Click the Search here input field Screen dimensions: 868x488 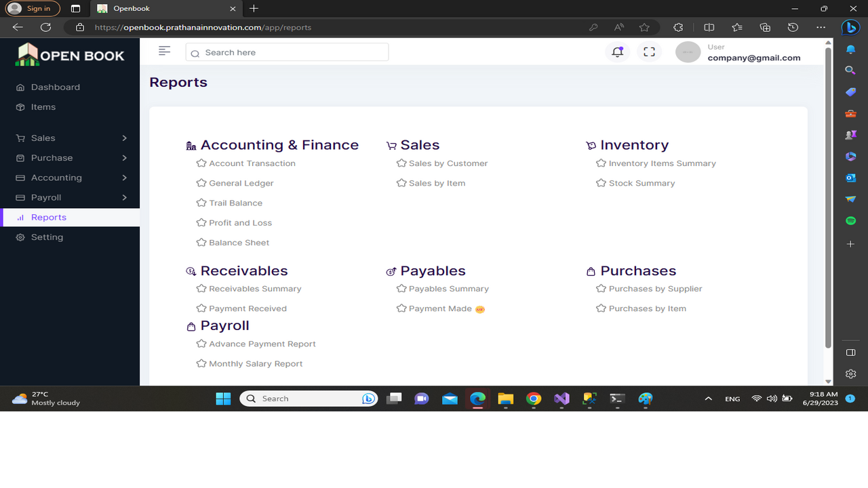coord(286,52)
